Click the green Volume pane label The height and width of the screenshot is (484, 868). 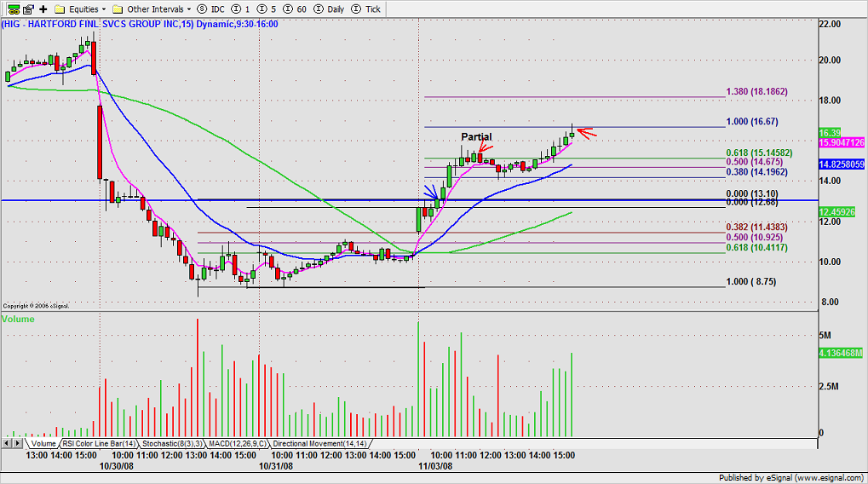point(18,319)
